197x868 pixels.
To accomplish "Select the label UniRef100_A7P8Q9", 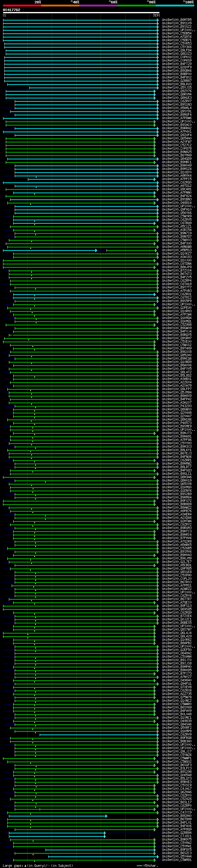I will point(177,829).
